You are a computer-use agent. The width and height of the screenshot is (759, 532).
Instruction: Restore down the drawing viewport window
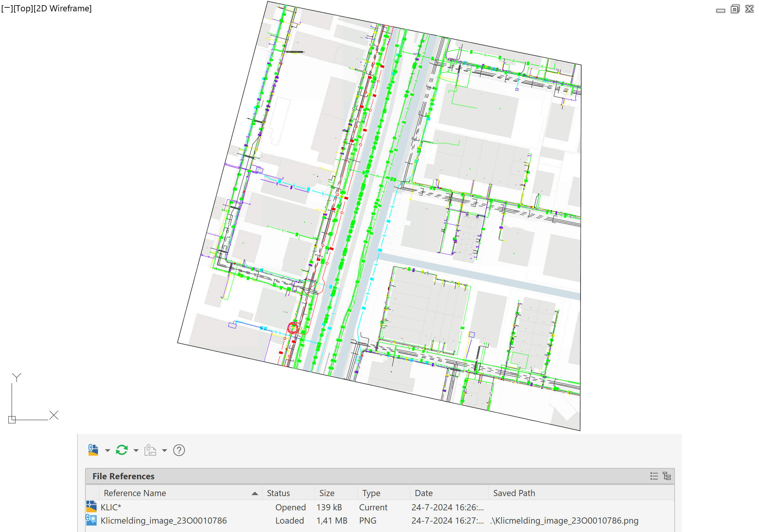coord(734,9)
